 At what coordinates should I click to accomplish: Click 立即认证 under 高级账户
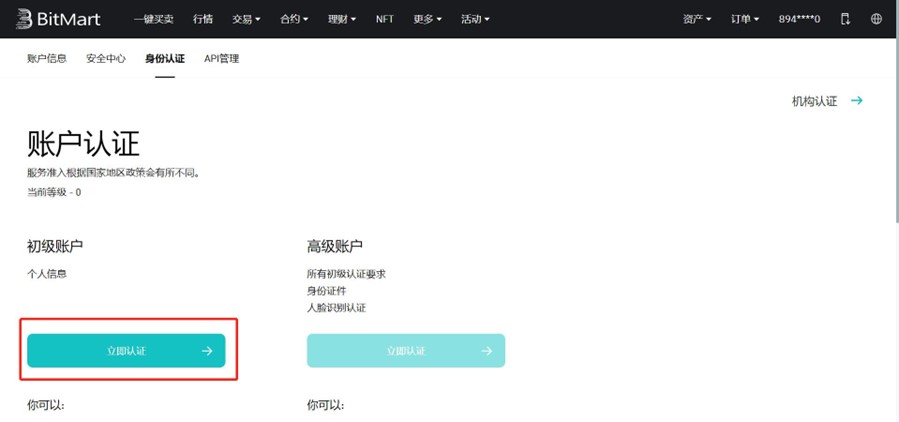coord(406,351)
